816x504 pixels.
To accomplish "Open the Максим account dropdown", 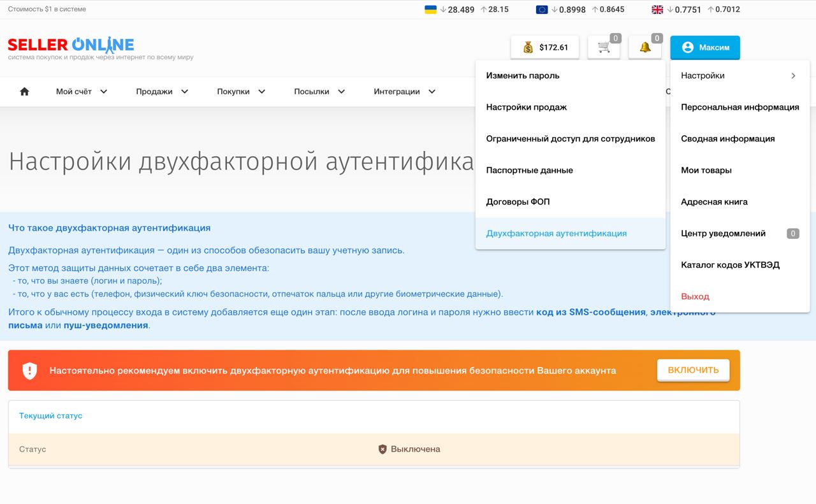I will [x=705, y=47].
